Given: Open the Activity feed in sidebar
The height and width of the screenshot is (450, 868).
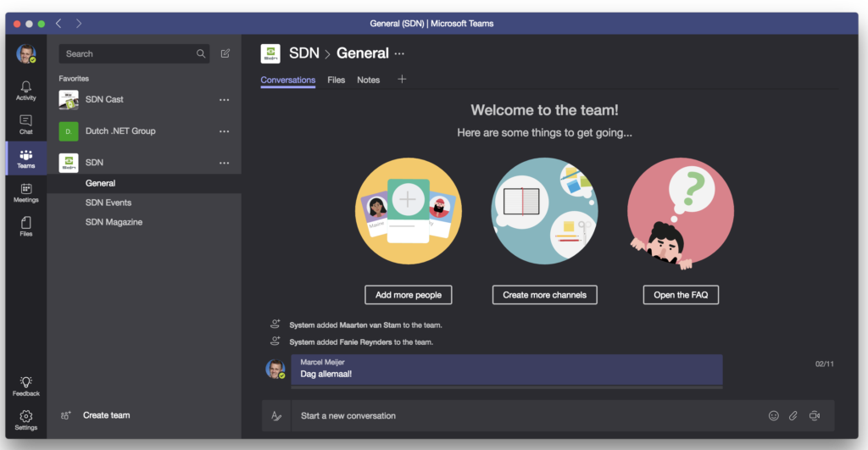Looking at the screenshot, I should click(26, 90).
